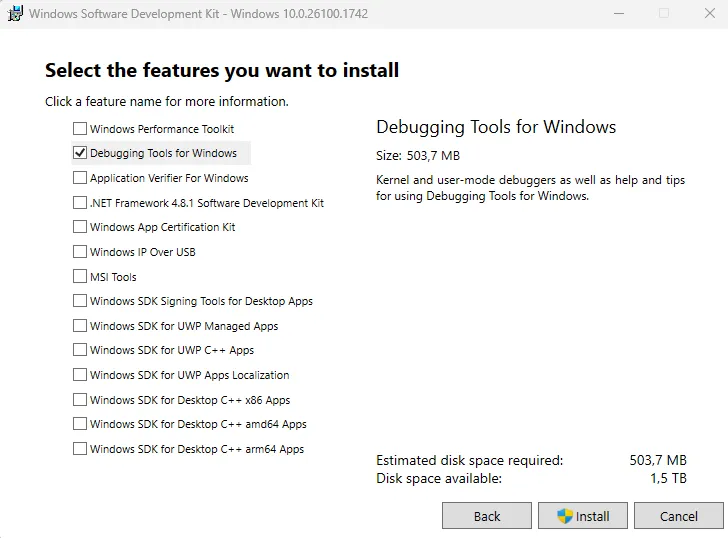Click the 1,5 TB disk space available value
The image size is (728, 538).
click(668, 478)
